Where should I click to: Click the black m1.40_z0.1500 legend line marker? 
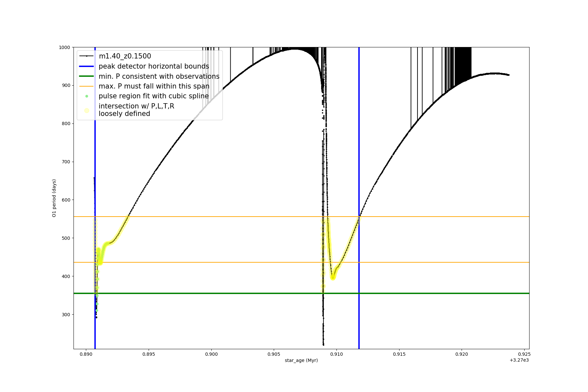(x=87, y=56)
